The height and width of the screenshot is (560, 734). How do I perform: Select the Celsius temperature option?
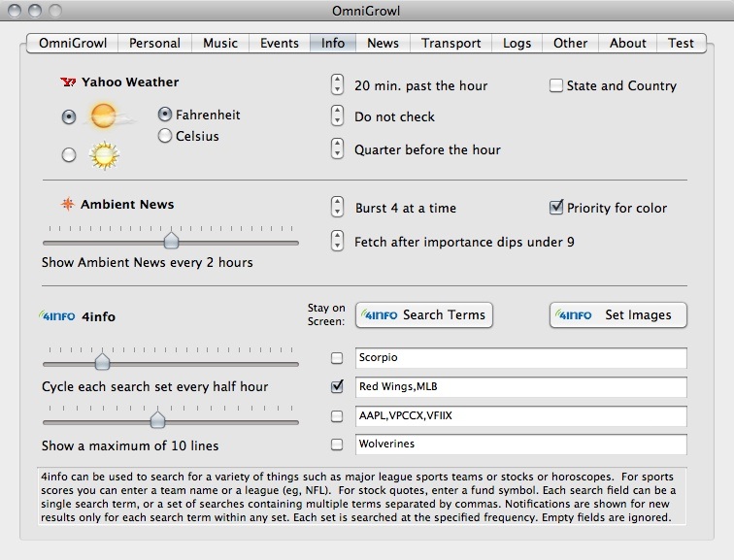click(x=165, y=137)
